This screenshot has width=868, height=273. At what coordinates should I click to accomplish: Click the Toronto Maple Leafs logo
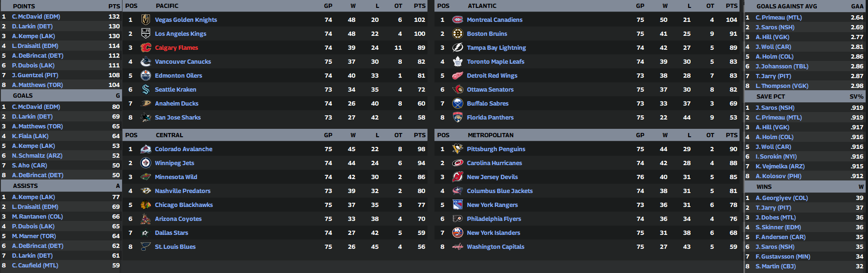[x=458, y=61]
